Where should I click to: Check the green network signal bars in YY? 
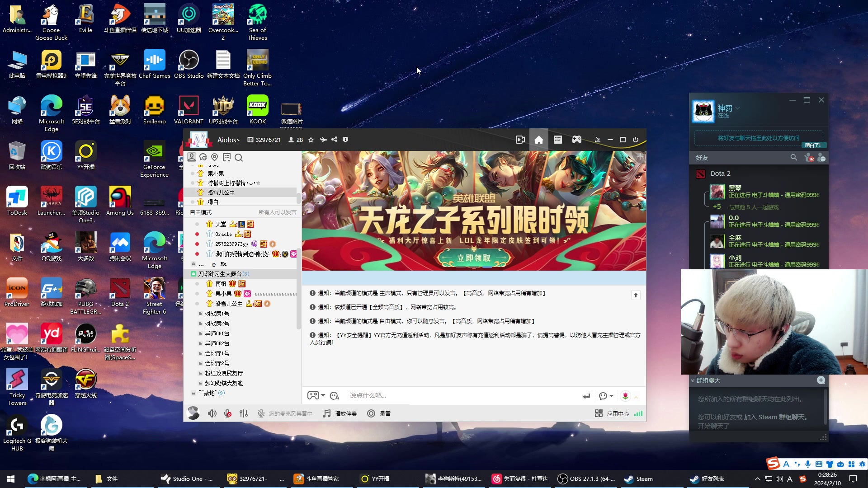coord(638,413)
